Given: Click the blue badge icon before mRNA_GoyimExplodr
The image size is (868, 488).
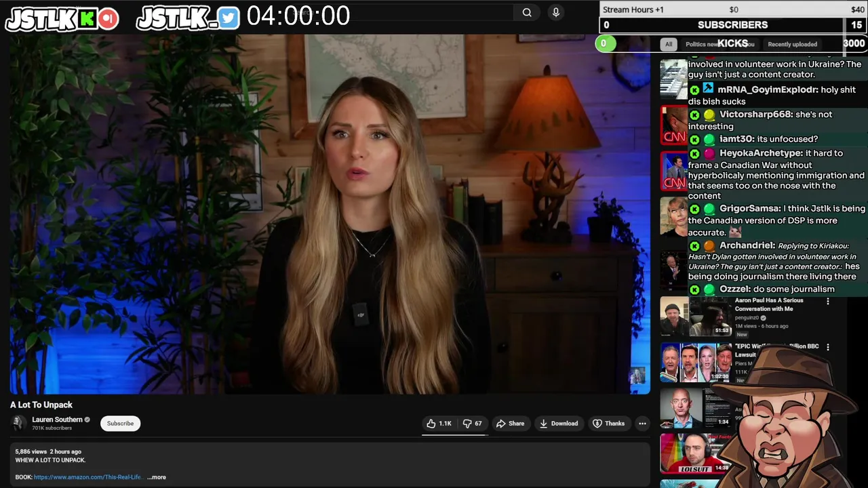Looking at the screenshot, I should click(x=708, y=89).
